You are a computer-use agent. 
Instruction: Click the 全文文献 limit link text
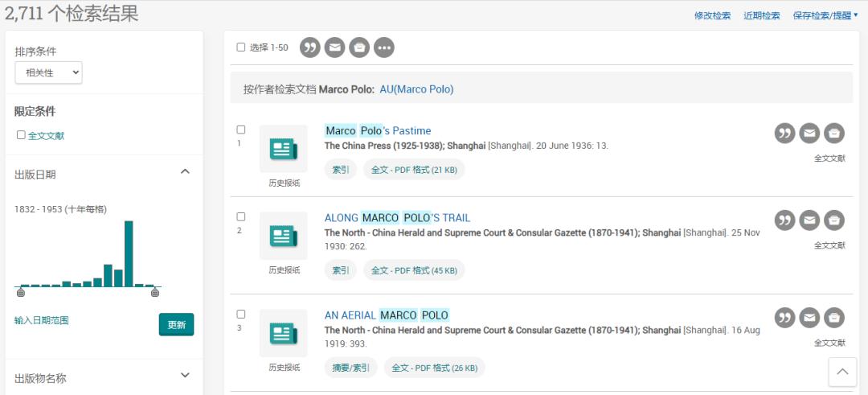tap(47, 135)
